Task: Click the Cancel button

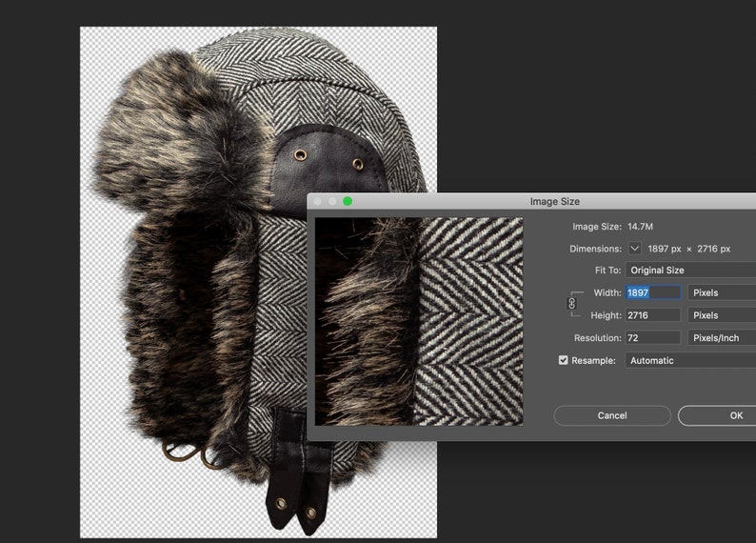Action: click(x=612, y=415)
